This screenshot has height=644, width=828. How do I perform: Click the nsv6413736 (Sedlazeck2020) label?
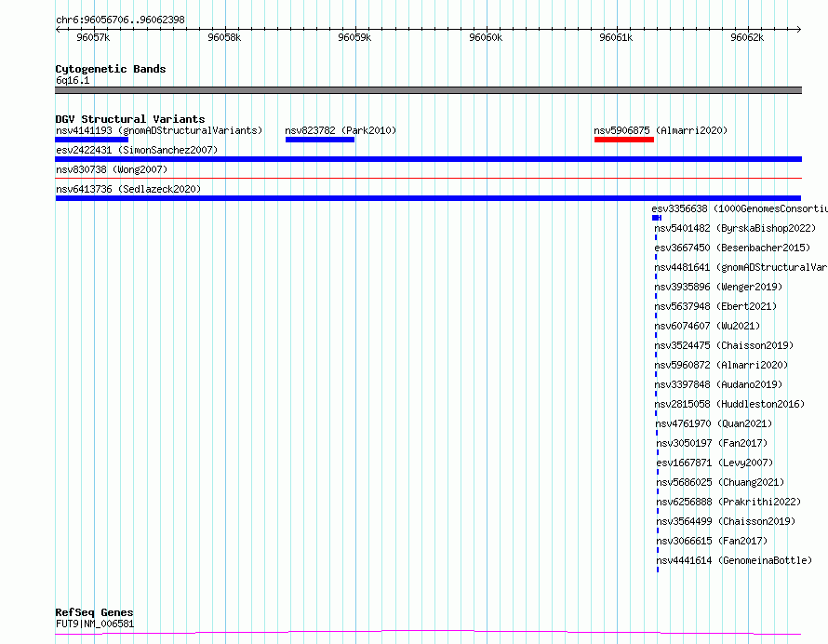[x=128, y=189]
